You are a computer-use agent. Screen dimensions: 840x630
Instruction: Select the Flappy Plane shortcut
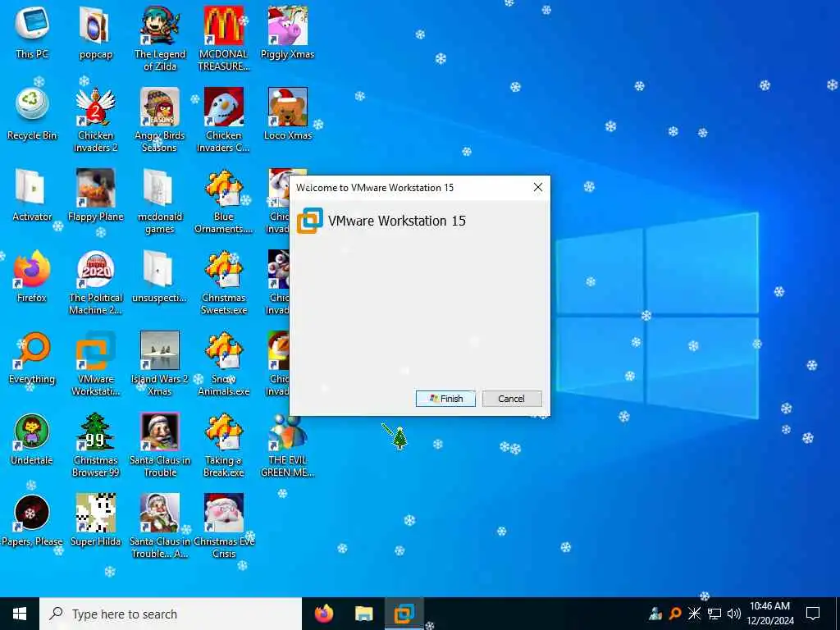click(x=95, y=195)
